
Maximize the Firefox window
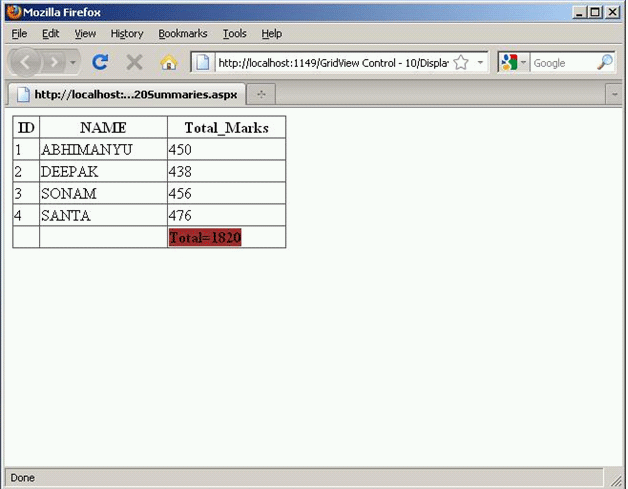coord(595,12)
